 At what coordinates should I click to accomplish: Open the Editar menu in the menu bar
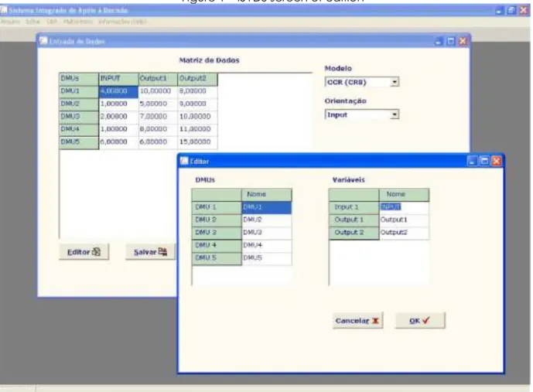33,22
